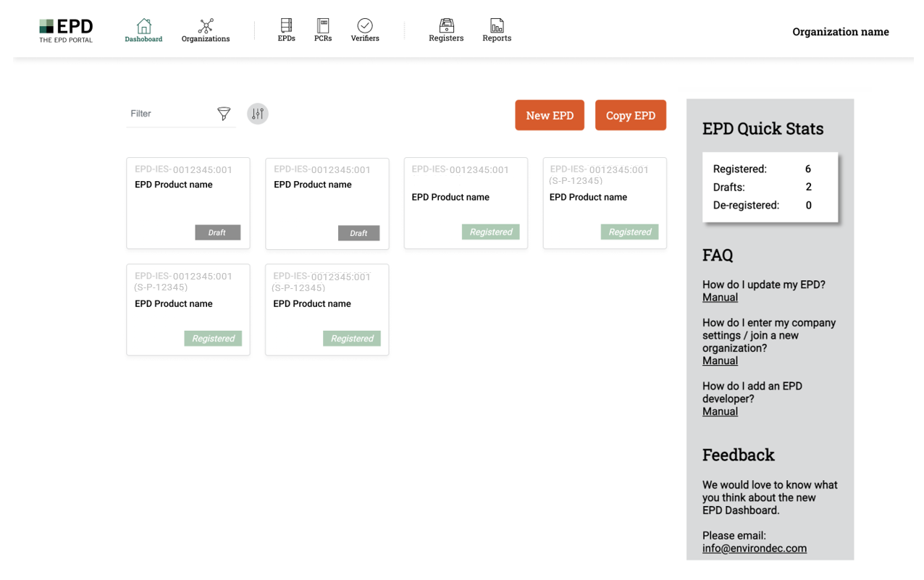Open the Organization name account menu

click(x=841, y=32)
